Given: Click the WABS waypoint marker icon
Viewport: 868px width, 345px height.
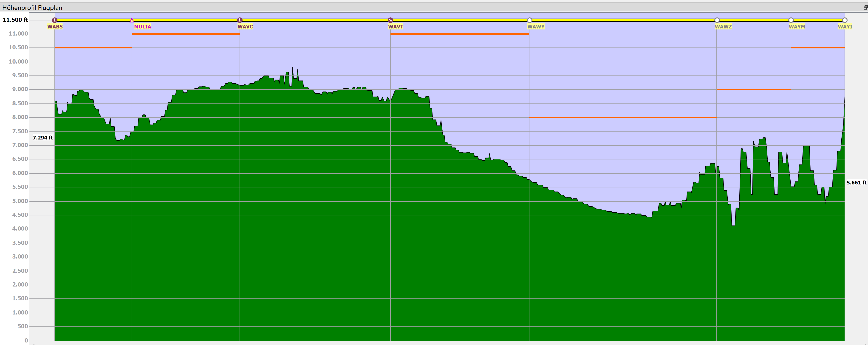Looking at the screenshot, I should point(55,20).
